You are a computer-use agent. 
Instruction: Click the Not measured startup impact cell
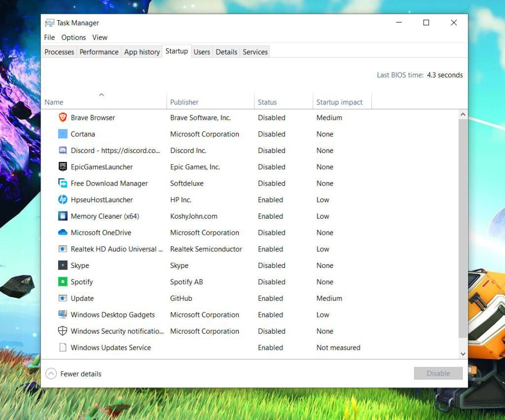(338, 347)
